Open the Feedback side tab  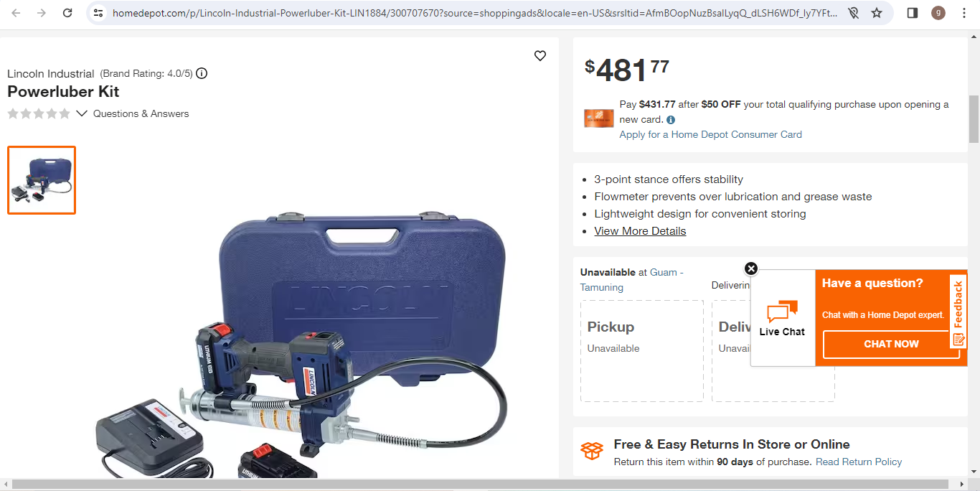click(958, 312)
